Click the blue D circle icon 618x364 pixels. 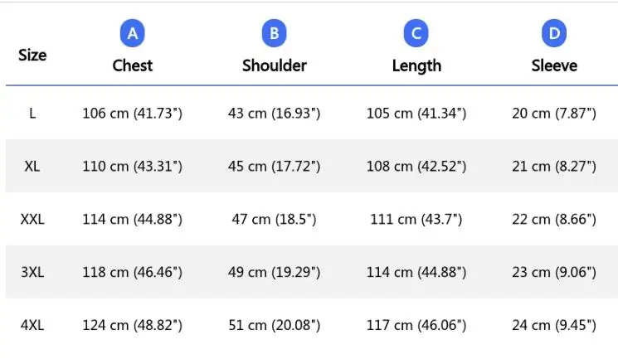pyautogui.click(x=554, y=34)
